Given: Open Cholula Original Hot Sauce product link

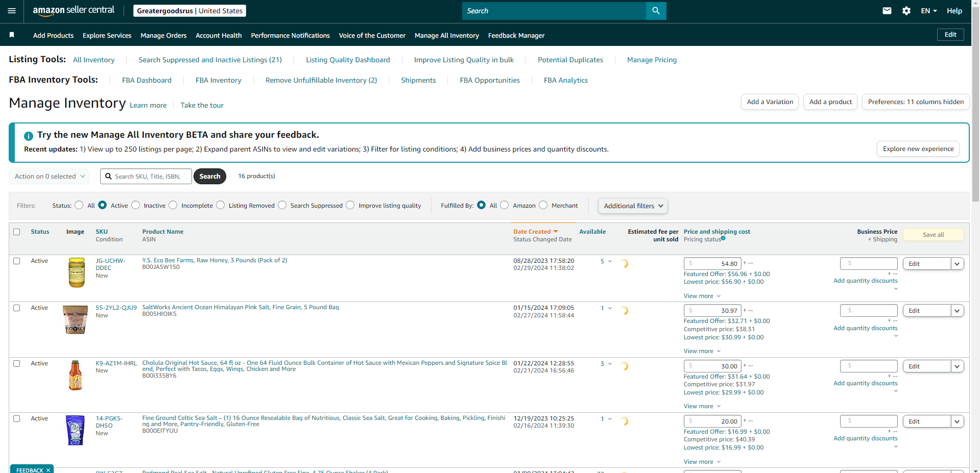Looking at the screenshot, I should coord(325,366).
